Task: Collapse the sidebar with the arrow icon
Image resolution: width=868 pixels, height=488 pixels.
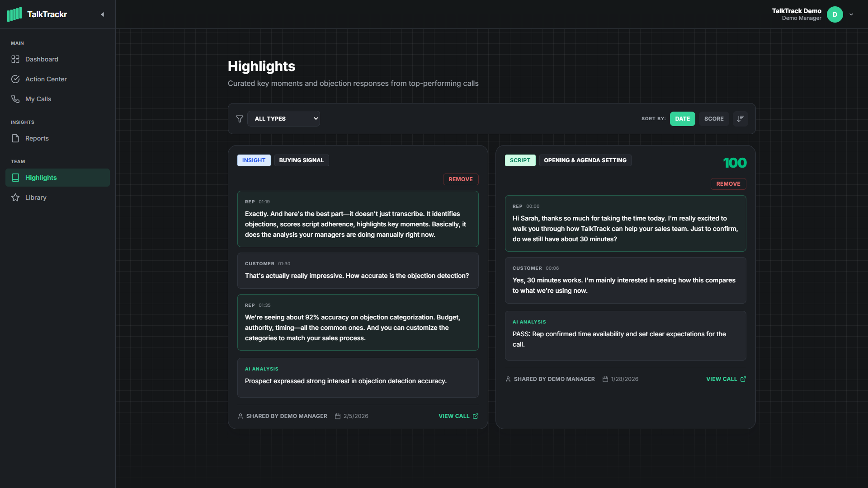Action: [x=103, y=14]
